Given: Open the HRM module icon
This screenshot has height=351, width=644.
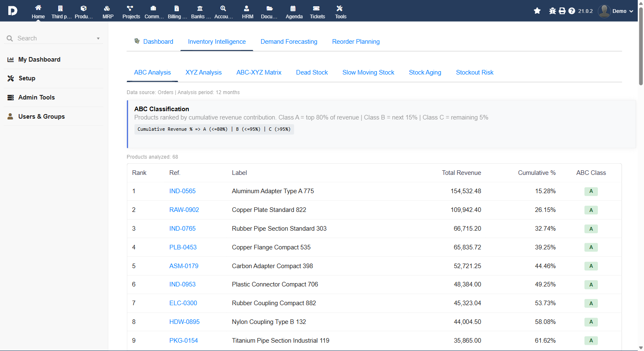Looking at the screenshot, I should (x=247, y=8).
